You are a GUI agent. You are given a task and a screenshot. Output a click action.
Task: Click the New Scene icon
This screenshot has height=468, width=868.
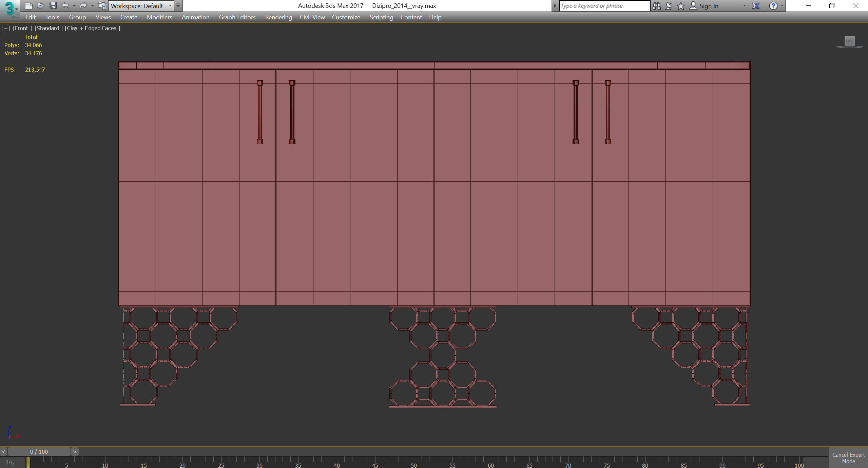tap(29, 5)
